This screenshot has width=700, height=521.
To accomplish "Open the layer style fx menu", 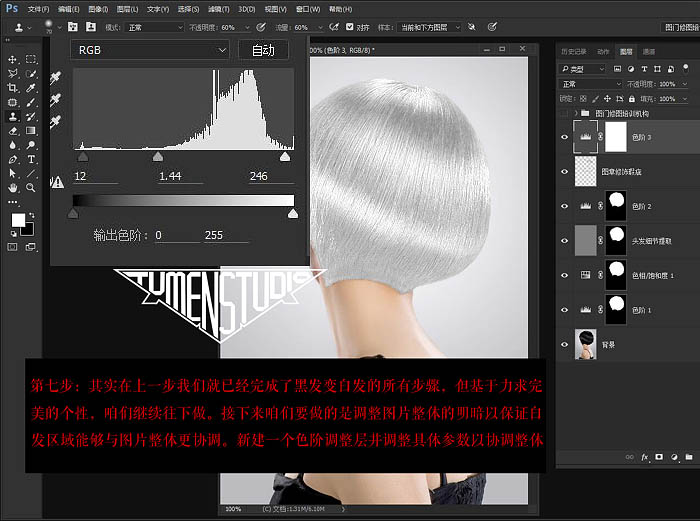I will (644, 457).
